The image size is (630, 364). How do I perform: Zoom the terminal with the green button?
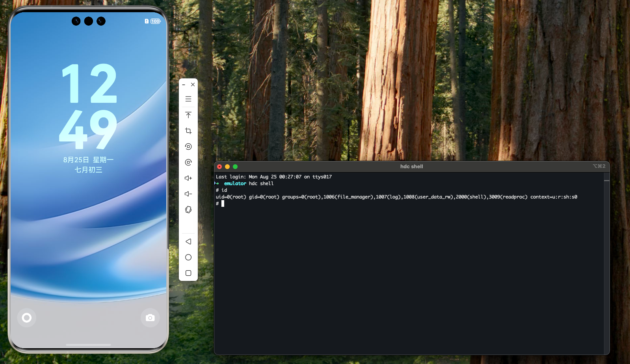tap(235, 167)
